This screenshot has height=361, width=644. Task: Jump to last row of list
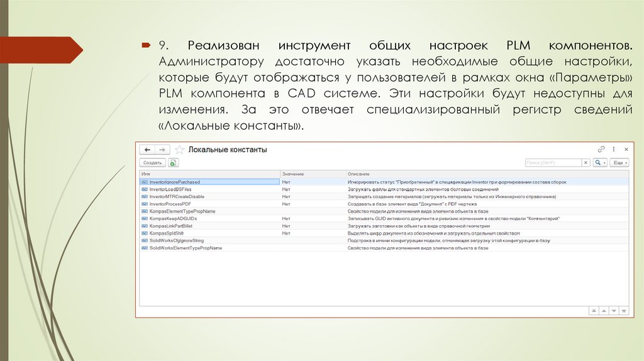(623, 311)
